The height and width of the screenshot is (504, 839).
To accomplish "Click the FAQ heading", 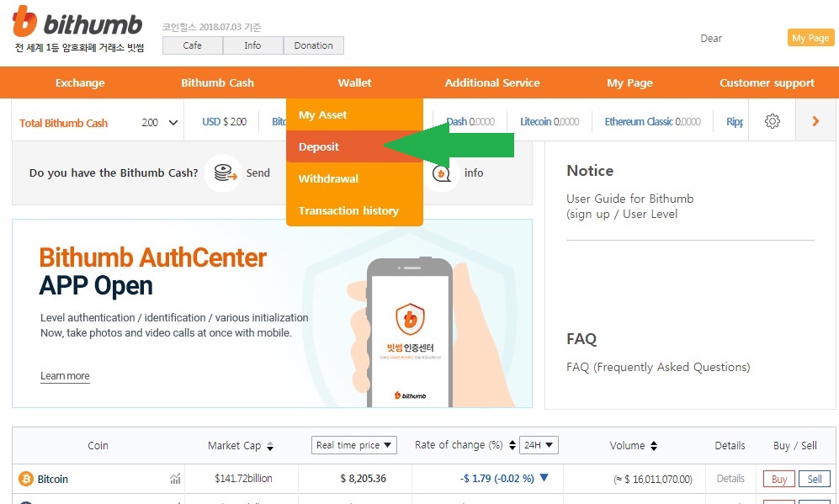I will 581,339.
